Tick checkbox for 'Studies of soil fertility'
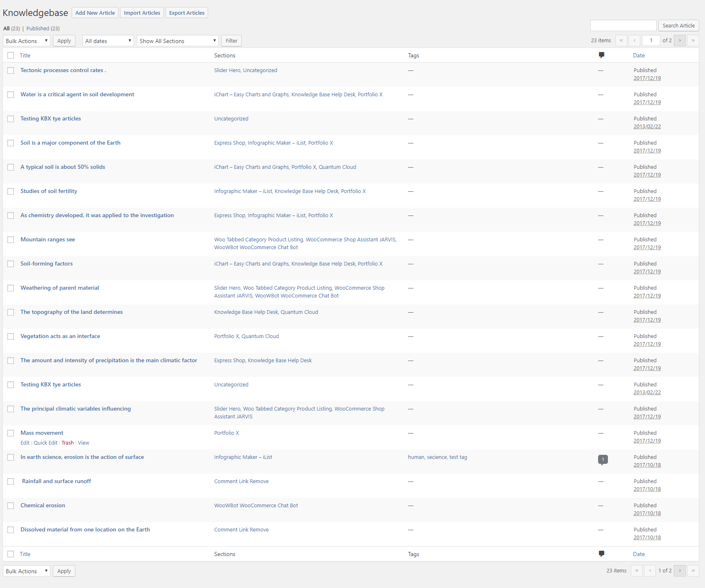Image resolution: width=705 pixels, height=588 pixels. pyautogui.click(x=11, y=191)
